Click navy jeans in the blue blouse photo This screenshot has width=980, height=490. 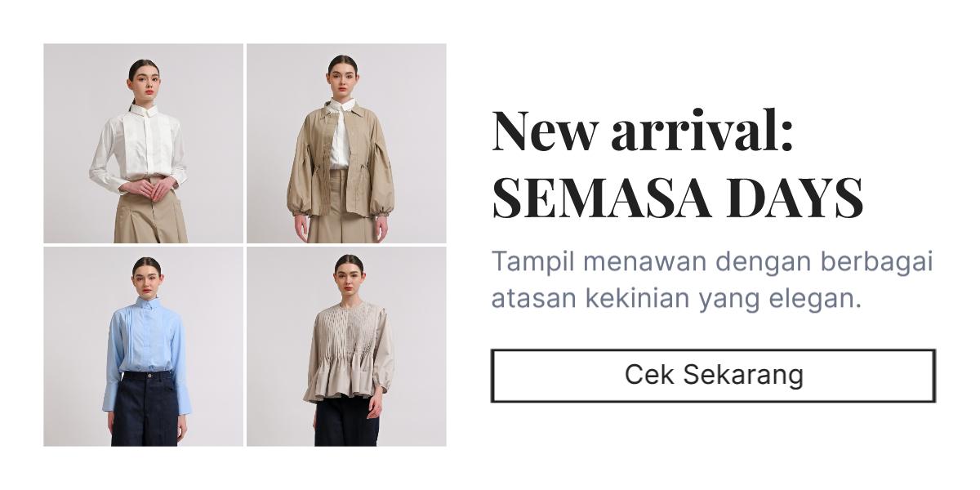point(145,408)
